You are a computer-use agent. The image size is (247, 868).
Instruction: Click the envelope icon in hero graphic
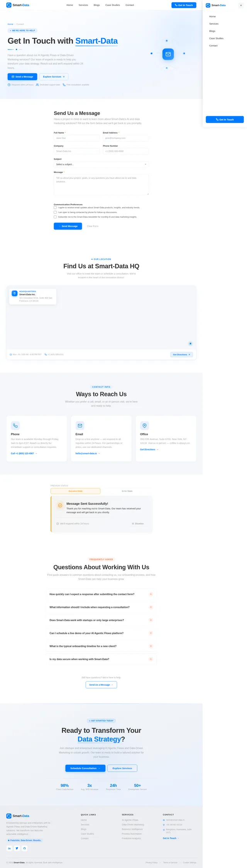168,54
